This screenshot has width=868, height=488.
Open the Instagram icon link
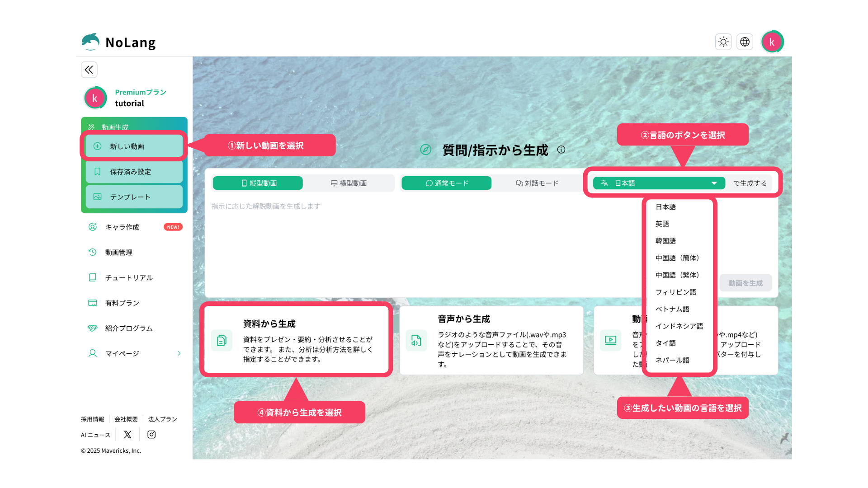click(x=151, y=434)
